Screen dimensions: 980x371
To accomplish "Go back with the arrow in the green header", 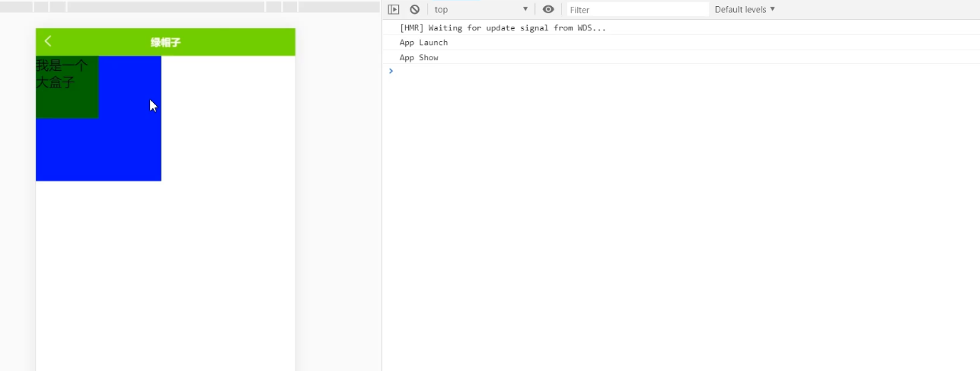I will tap(48, 41).
